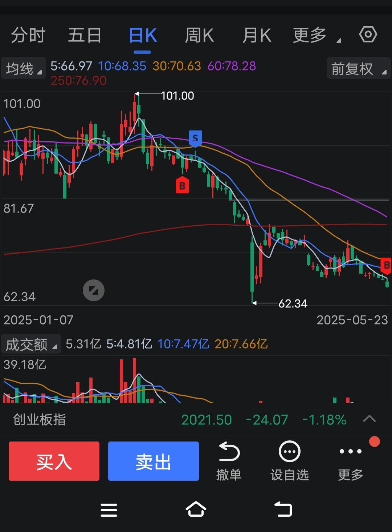Open chart settings hexagon icon

coord(368,35)
